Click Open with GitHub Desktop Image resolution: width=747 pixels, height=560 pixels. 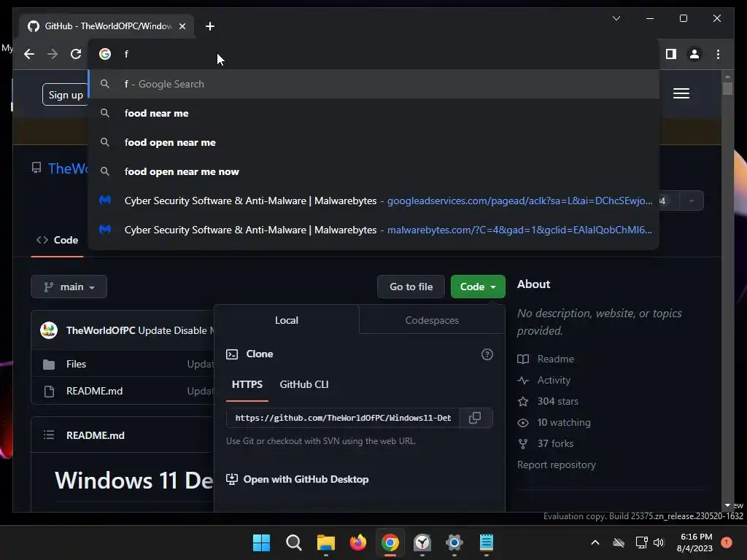pos(306,479)
